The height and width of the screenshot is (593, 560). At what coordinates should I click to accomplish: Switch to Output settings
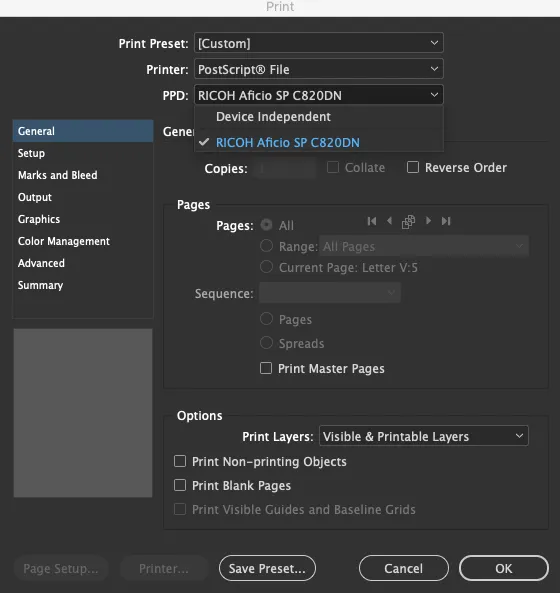coord(83,197)
